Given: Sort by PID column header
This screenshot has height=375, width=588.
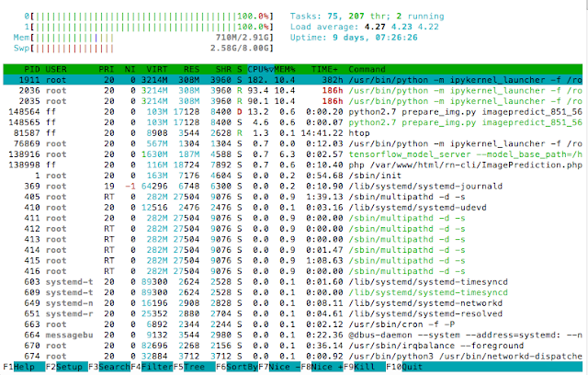Looking at the screenshot, I should tap(32, 69).
